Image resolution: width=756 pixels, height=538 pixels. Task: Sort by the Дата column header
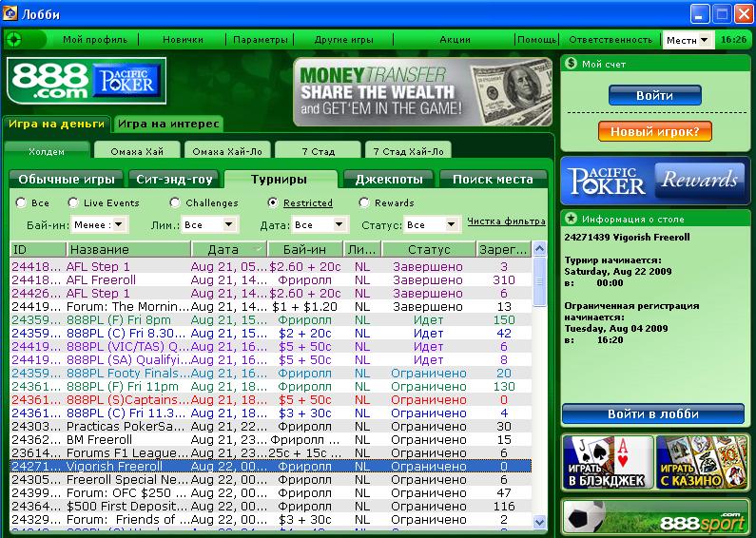(x=229, y=249)
